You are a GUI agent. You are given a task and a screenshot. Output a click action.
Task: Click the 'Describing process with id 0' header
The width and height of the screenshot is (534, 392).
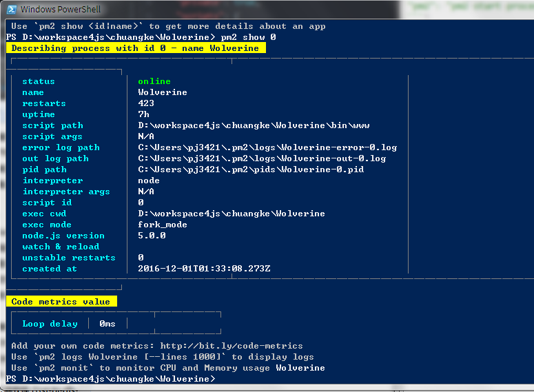pos(135,48)
